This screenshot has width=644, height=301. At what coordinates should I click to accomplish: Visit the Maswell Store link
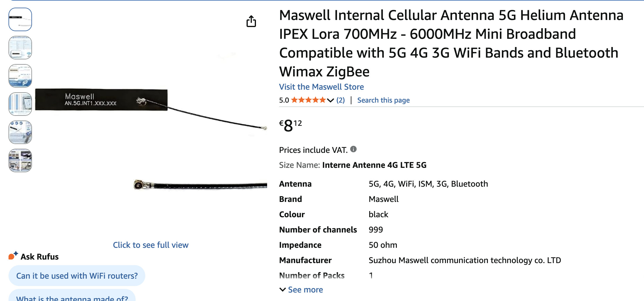(321, 87)
